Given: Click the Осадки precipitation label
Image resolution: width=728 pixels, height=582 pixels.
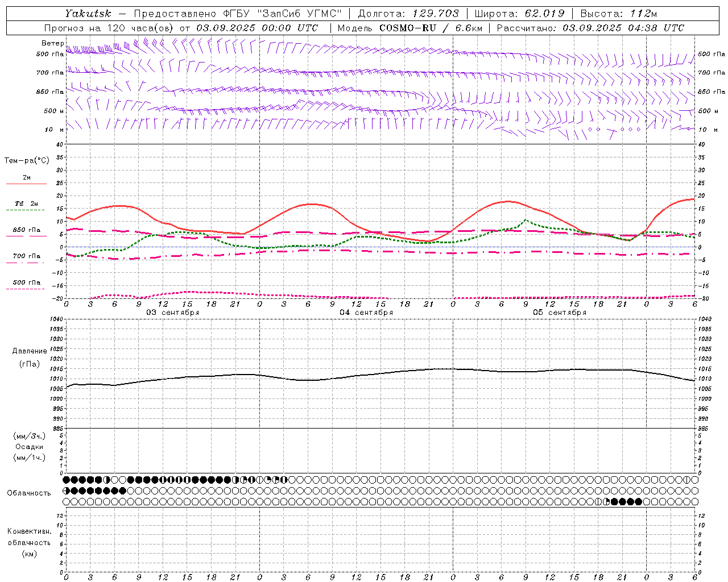Looking at the screenshot, I should (30, 447).
